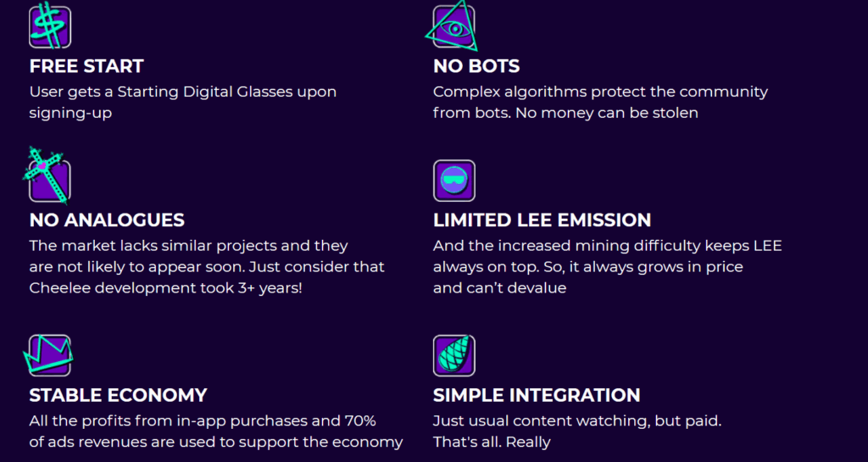Viewport: 868px width, 462px height.
Task: Open the STABLE ECONOMY heading
Action: coord(118,395)
